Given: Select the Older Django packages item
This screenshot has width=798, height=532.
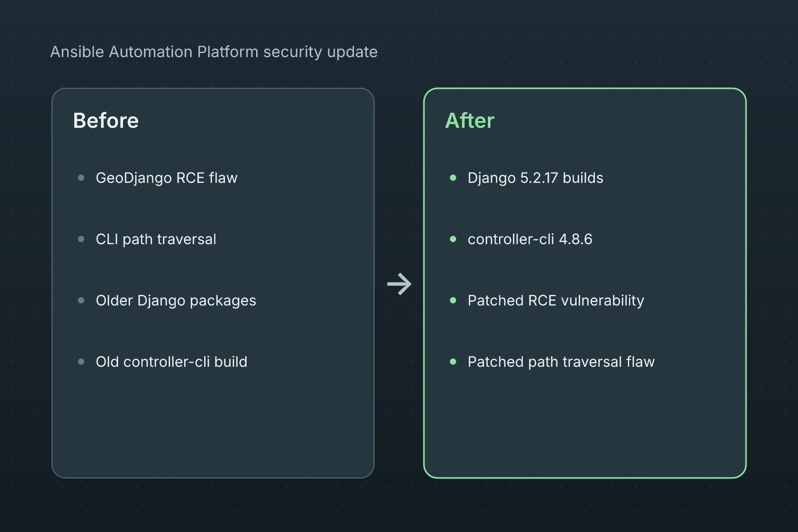Looking at the screenshot, I should pos(176,301).
